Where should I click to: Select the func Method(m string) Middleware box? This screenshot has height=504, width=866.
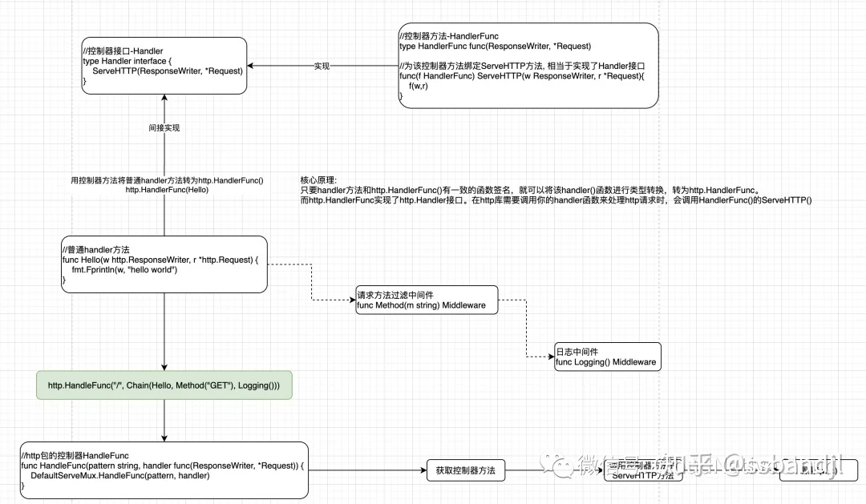427,300
